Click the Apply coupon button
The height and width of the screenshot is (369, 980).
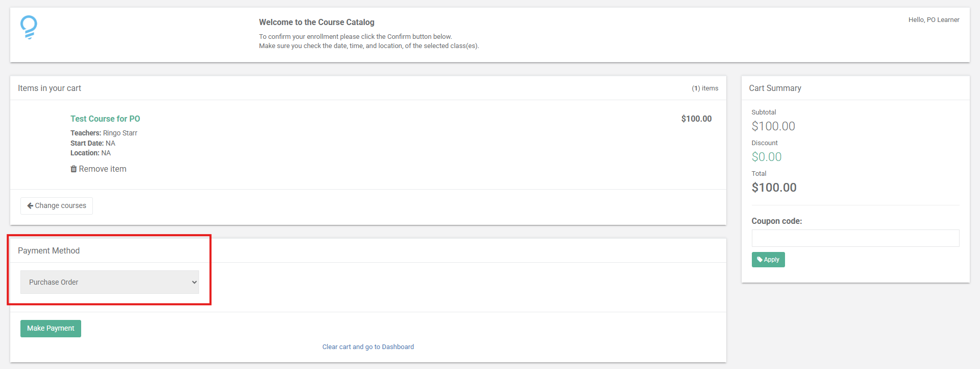point(768,260)
